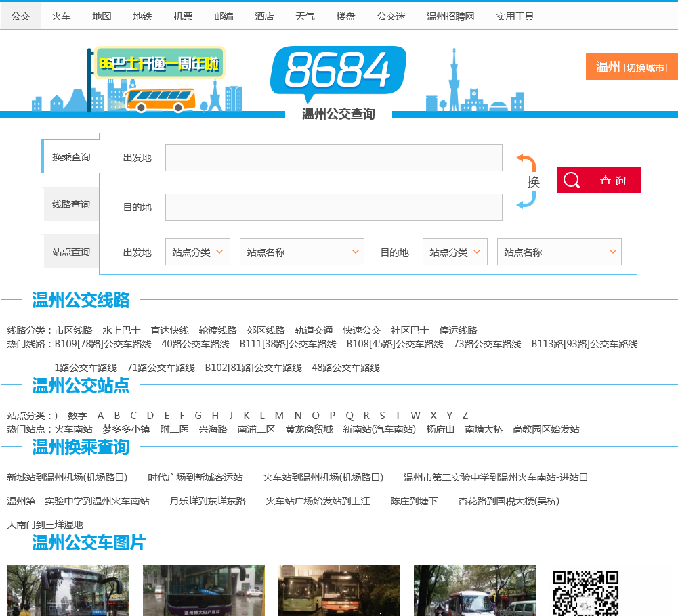Open the fourth bus photo with street trees

(x=475, y=590)
